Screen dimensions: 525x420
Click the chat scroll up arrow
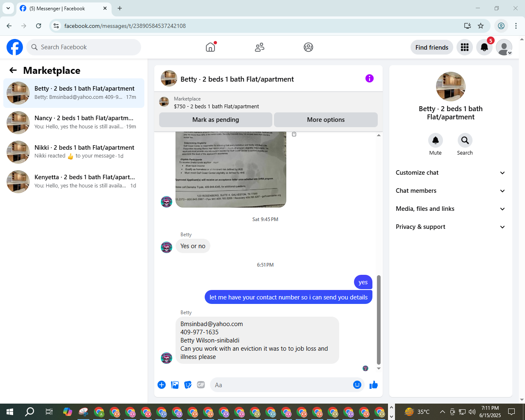[379, 135]
